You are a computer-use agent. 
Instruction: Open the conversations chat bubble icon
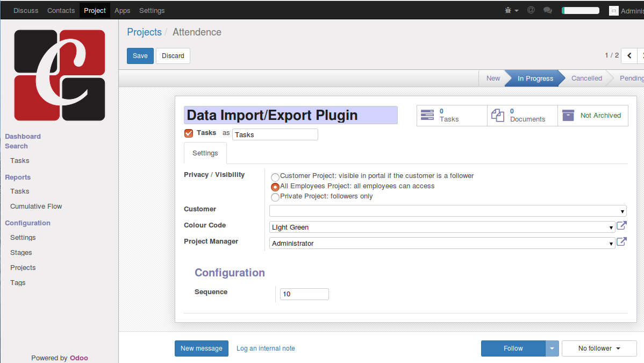(x=548, y=10)
